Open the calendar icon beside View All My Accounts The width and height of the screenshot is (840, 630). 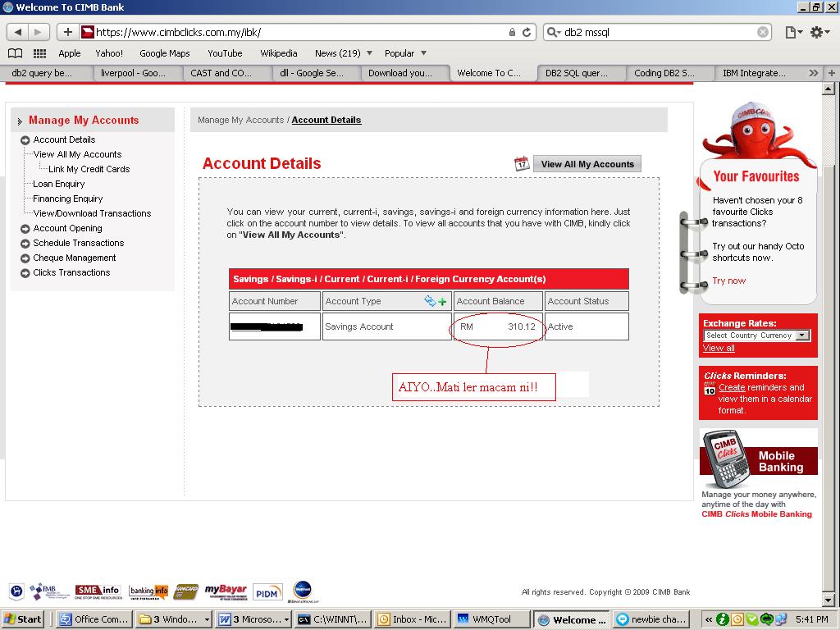click(522, 163)
